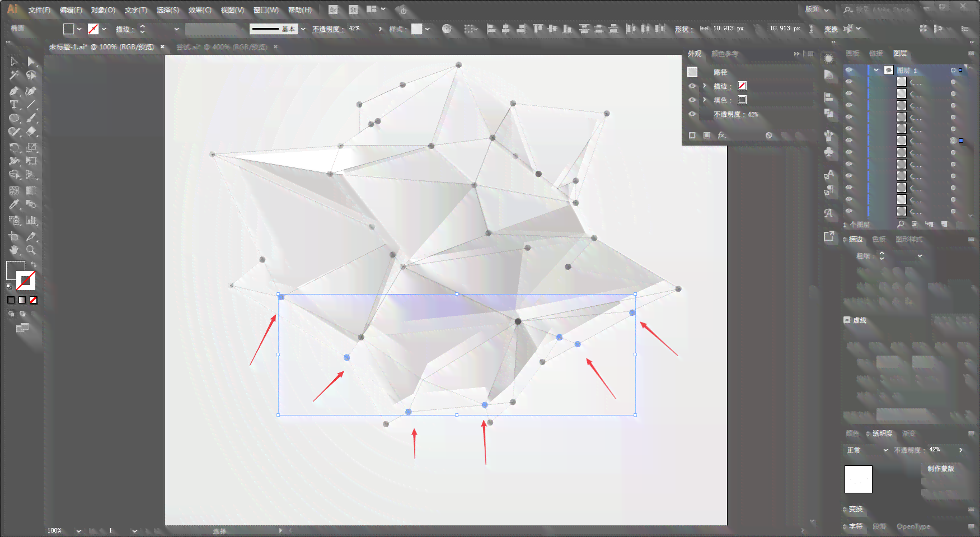Toggle visibility of 不透明度 row in Appearance panel

[x=692, y=114]
